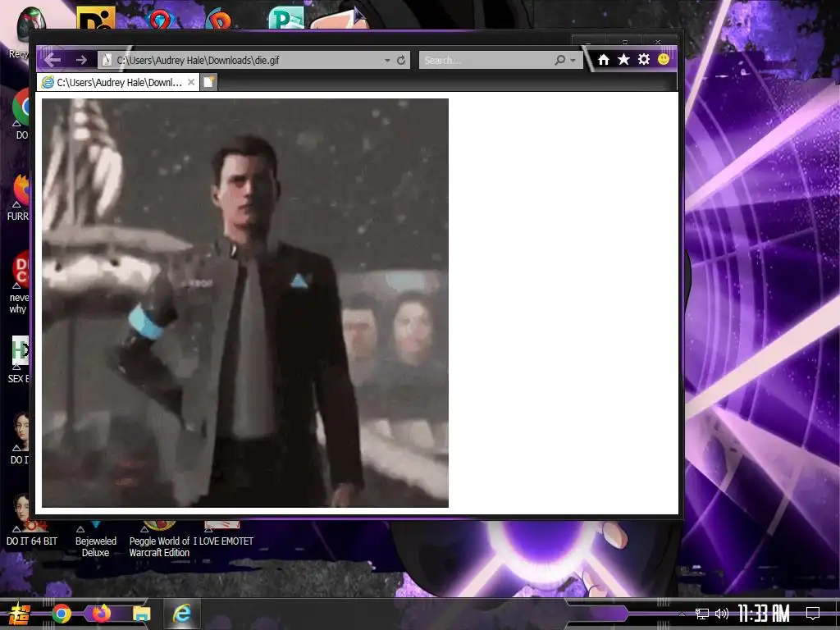
Task: Click Internet Explorer taskbar icon
Action: (182, 614)
